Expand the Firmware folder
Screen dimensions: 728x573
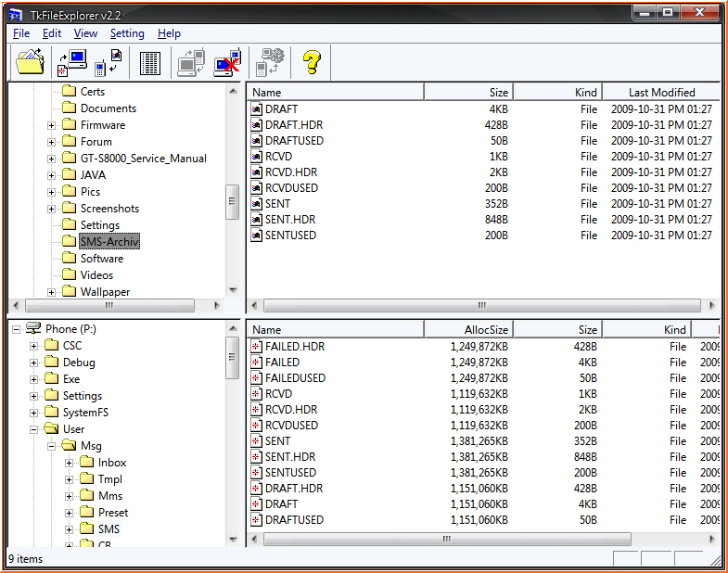coord(52,125)
